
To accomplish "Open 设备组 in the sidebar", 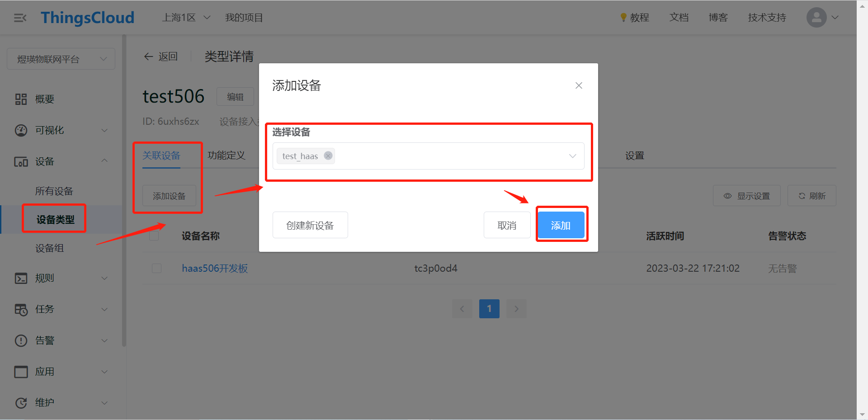I will (x=49, y=248).
